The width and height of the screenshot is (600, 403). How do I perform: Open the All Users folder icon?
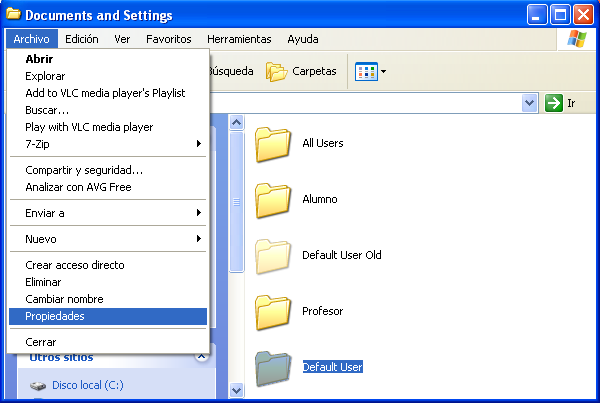tap(272, 144)
